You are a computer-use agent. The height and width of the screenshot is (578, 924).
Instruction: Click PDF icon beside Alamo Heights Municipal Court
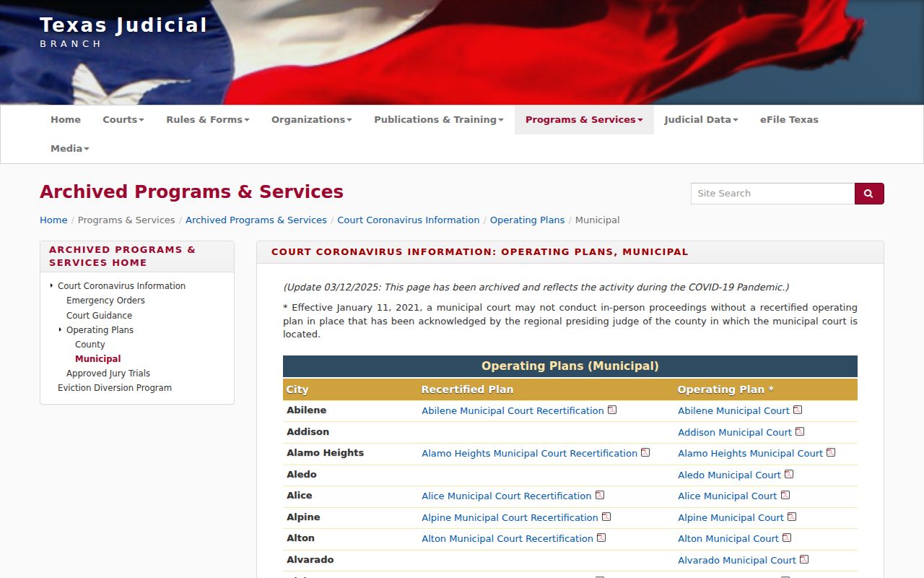coord(831,452)
